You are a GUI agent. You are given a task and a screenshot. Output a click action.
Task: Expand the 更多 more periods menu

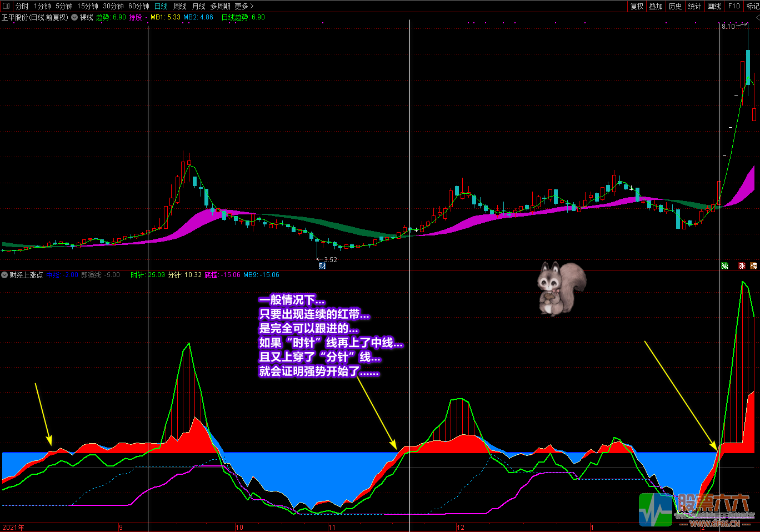point(244,6)
